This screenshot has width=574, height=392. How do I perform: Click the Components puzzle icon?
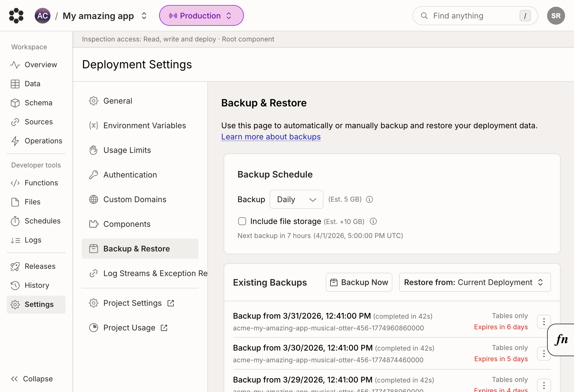pos(94,224)
